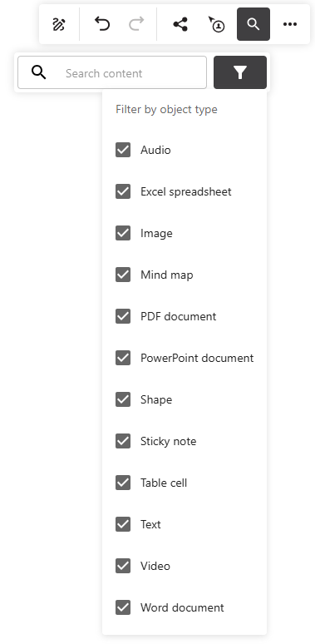
Task: Uncheck the Video checkbox
Action: [x=123, y=566]
